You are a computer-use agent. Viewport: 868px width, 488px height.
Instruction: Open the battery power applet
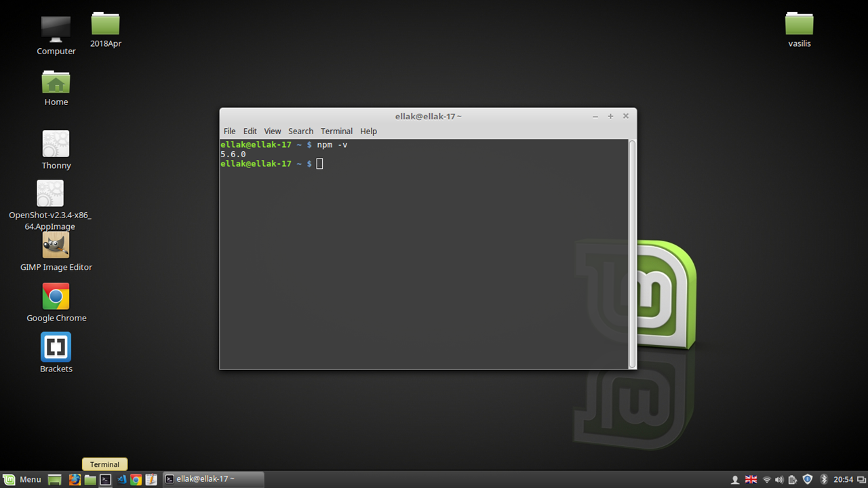pos(793,479)
